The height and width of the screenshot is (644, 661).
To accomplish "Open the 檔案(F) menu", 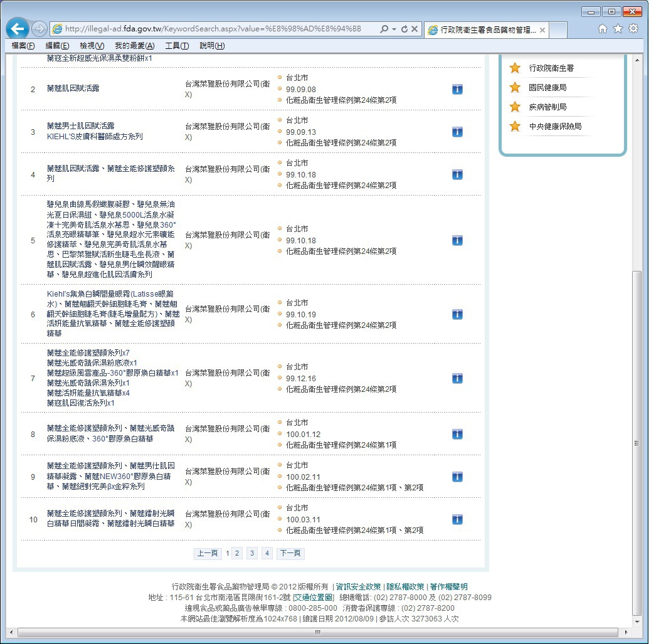I will tap(23, 46).
